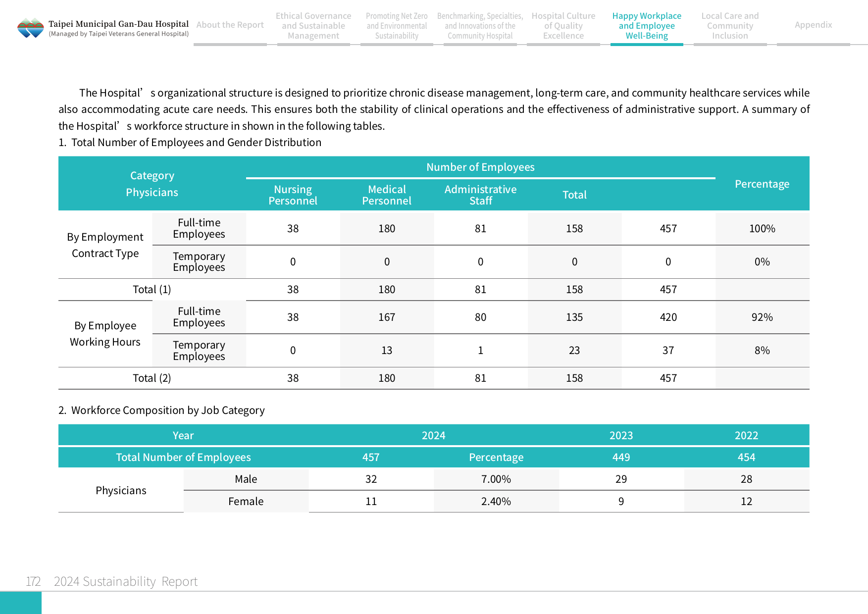This screenshot has height=614, width=868.
Task: Open the About the Report tab
Action: tap(230, 25)
